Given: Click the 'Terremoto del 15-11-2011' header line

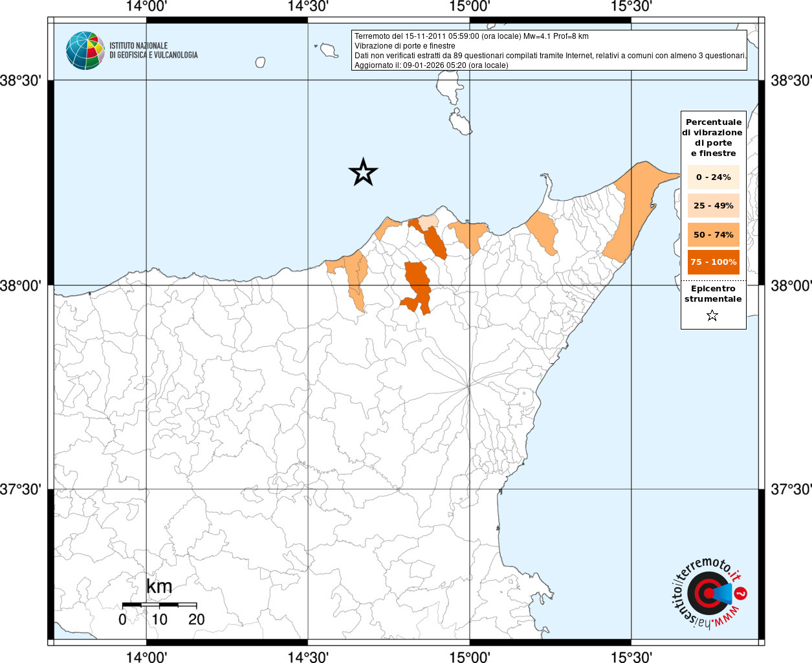Looking at the screenshot, I should coord(472,36).
